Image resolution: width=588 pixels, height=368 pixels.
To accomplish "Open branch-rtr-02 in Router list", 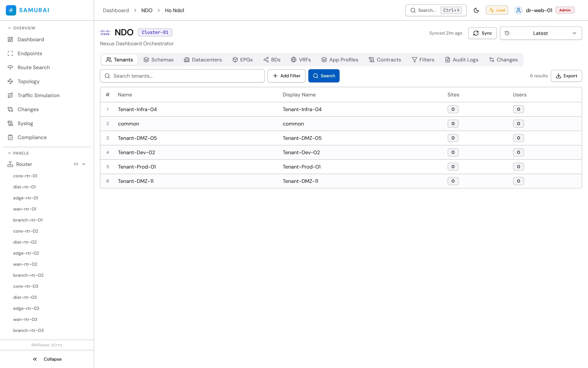I will click(x=28, y=275).
